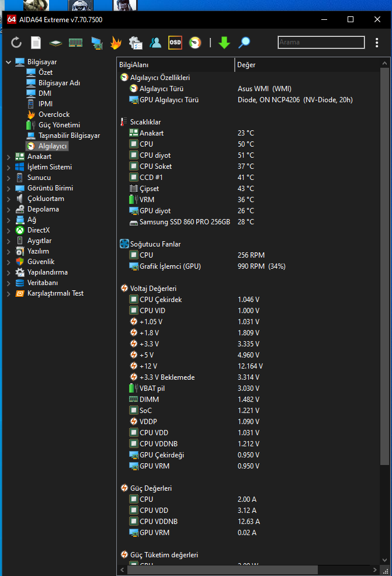This screenshot has width=392, height=576.
Task: Click the BilgiAlanı column header
Action: coord(176,65)
